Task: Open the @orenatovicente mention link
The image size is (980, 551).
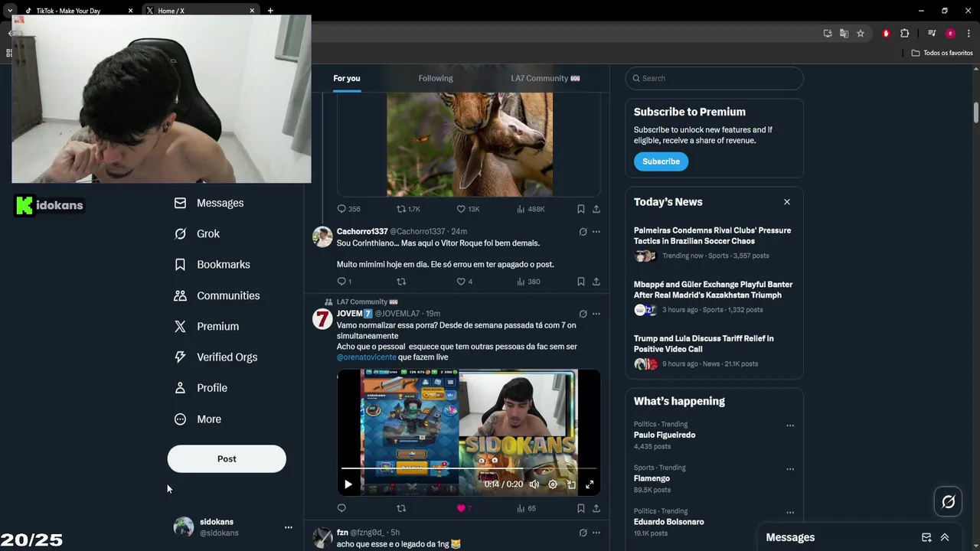Action: [367, 357]
